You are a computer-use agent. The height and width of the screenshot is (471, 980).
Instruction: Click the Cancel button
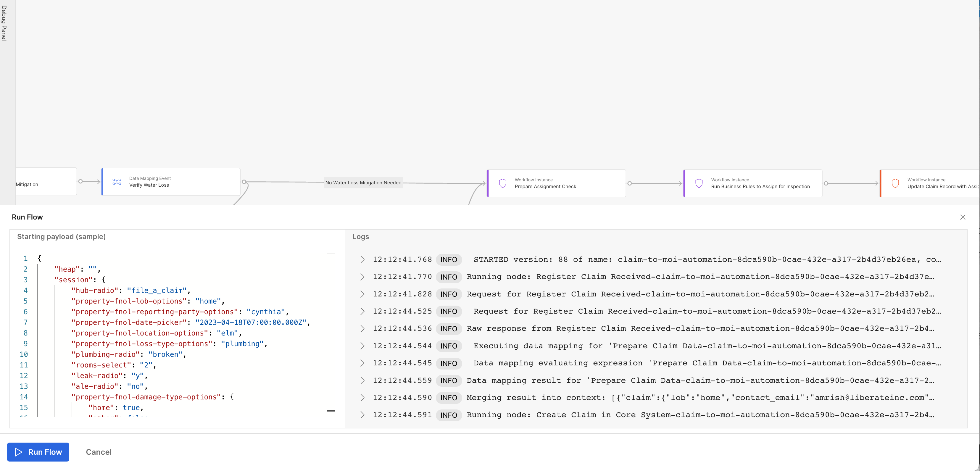point(99,452)
